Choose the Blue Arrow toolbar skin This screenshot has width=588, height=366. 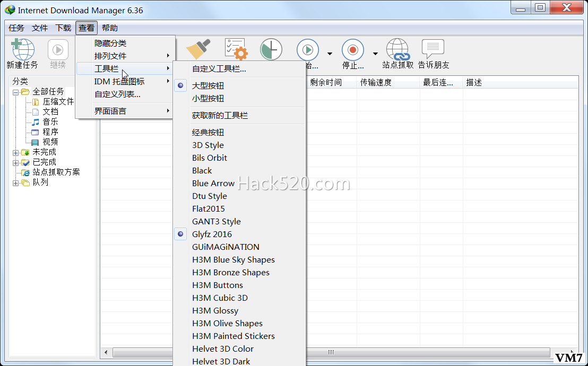(213, 184)
